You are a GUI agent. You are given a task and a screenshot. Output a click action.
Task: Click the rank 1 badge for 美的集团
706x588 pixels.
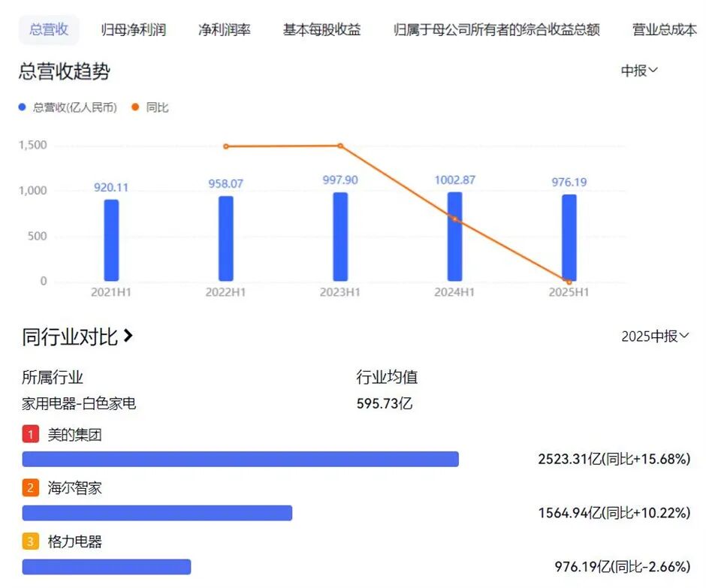tap(30, 434)
